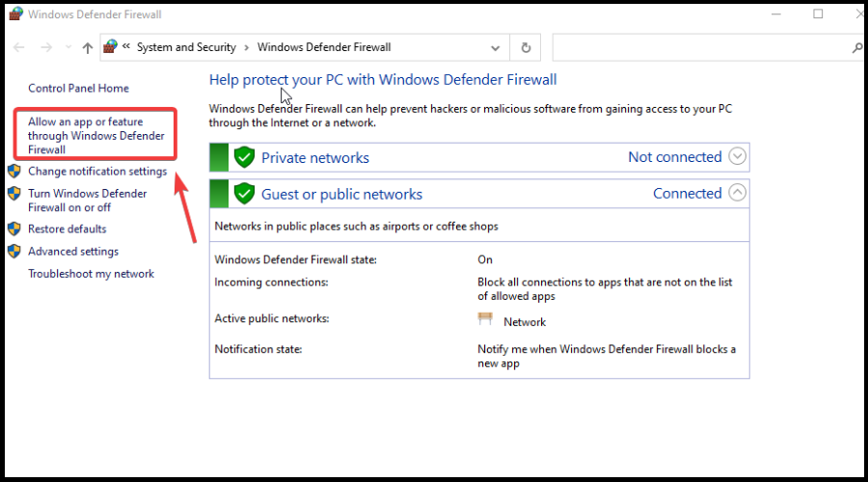Screen dimensions: 868x482
Task: Open Allow an app or feature link
Action: [96, 136]
